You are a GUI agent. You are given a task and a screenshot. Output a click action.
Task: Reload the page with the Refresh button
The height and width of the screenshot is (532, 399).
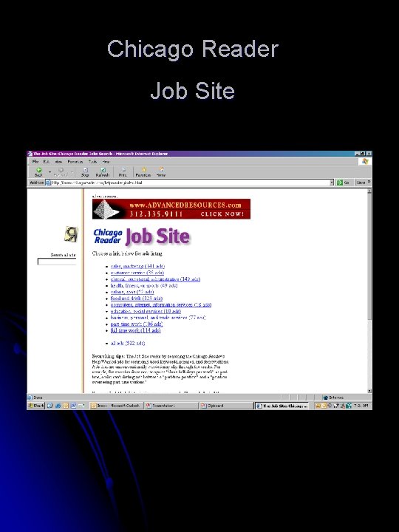click(103, 172)
